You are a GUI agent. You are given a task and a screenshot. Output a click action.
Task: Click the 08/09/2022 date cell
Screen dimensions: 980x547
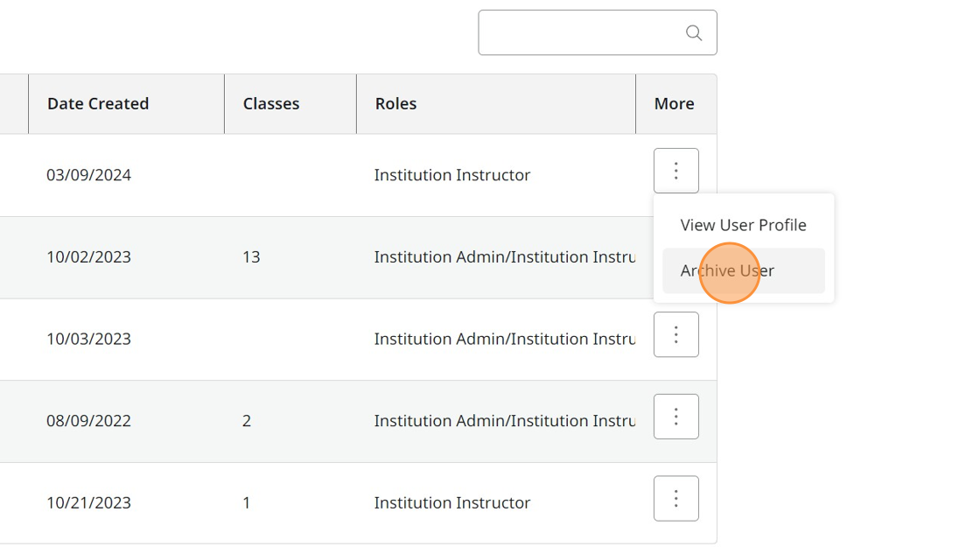(88, 421)
